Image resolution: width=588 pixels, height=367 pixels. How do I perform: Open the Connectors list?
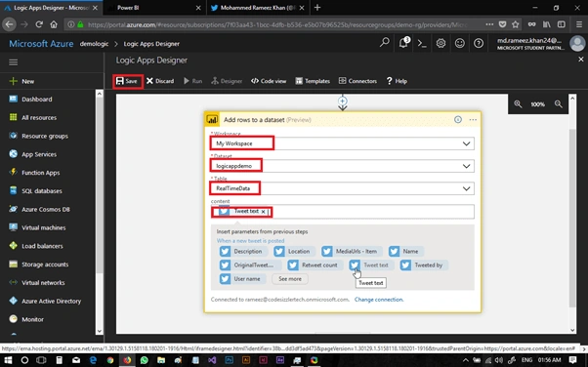[x=357, y=81]
